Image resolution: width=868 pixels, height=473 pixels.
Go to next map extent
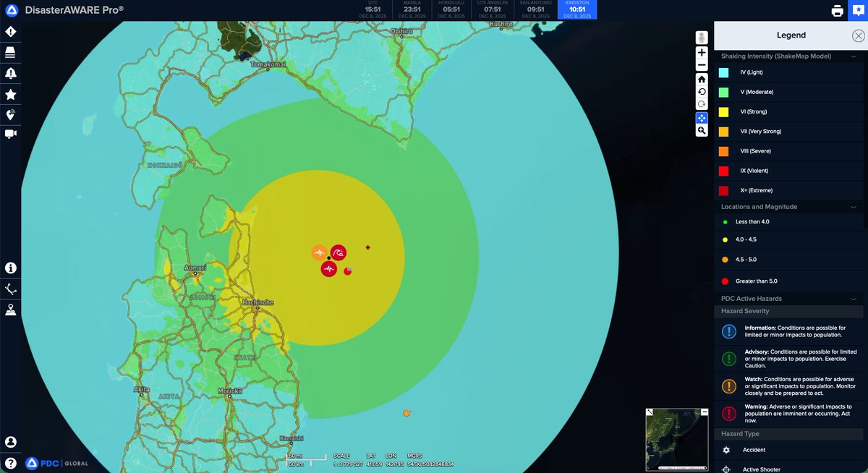[702, 104]
